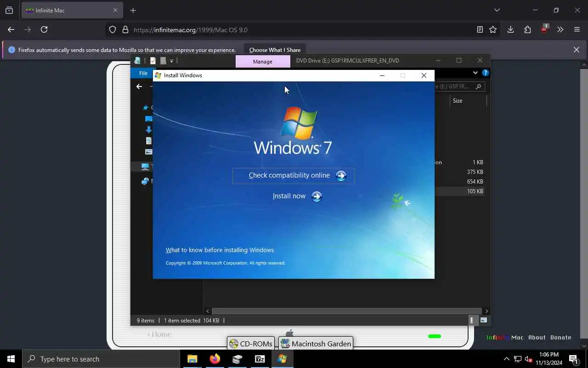Click the New folder quick access icon

163,61
